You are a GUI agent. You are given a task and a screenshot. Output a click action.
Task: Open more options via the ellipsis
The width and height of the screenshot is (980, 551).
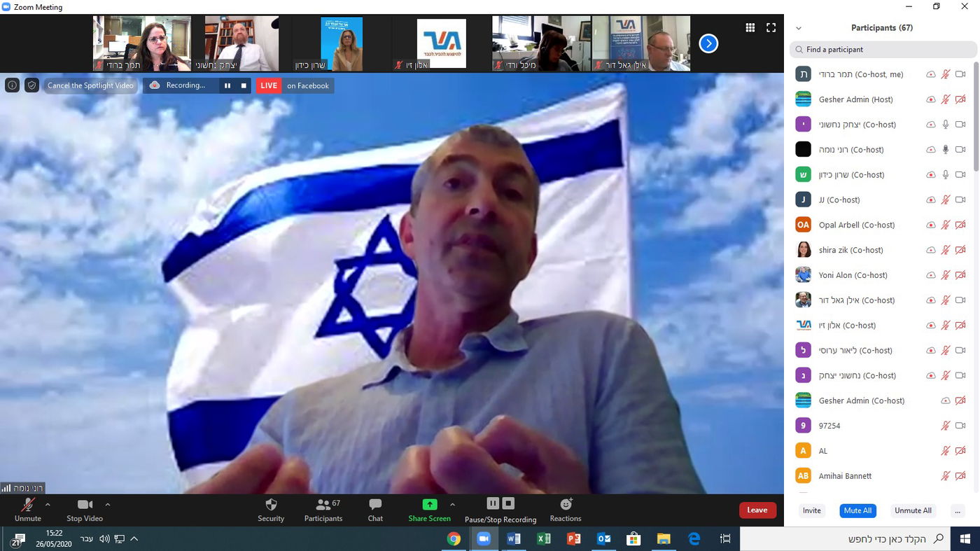[957, 510]
